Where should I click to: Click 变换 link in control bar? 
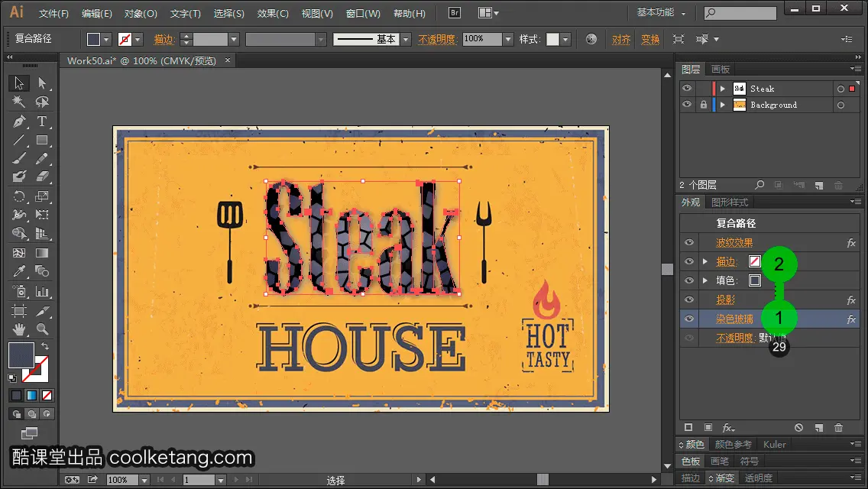pyautogui.click(x=650, y=39)
